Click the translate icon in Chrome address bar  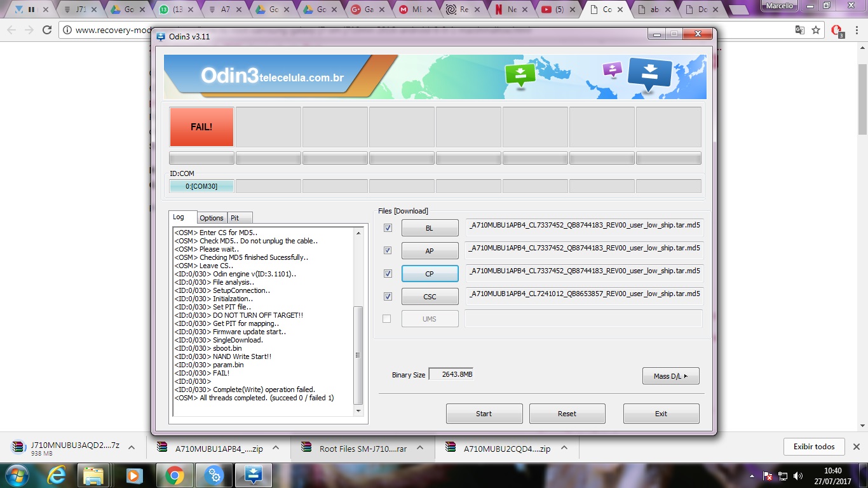tap(800, 30)
